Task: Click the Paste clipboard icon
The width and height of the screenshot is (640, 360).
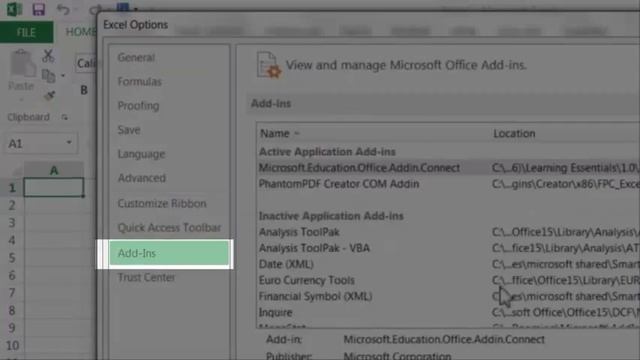Action: pyautogui.click(x=22, y=63)
